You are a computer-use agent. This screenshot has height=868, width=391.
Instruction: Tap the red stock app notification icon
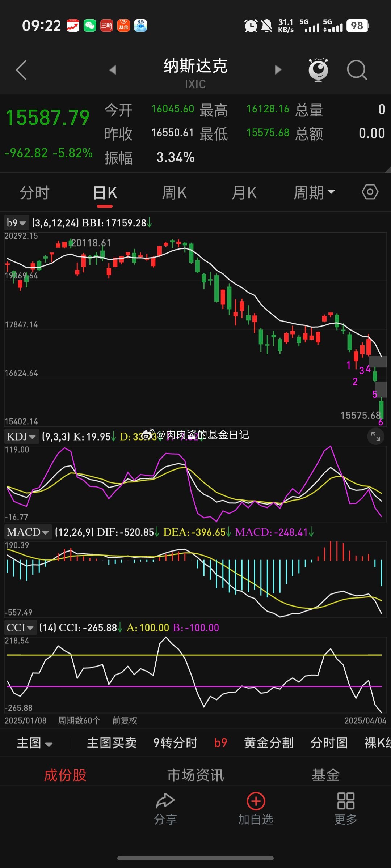click(73, 26)
